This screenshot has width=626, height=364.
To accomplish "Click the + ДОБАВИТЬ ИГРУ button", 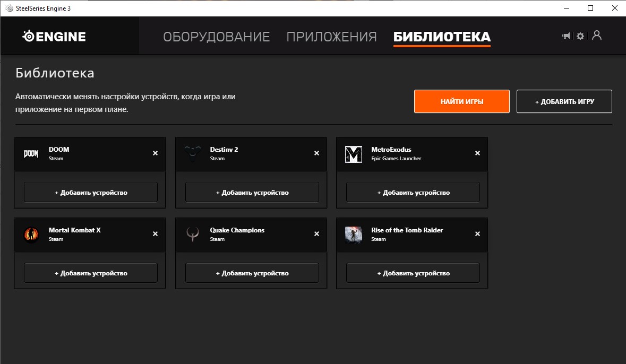I will (564, 101).
